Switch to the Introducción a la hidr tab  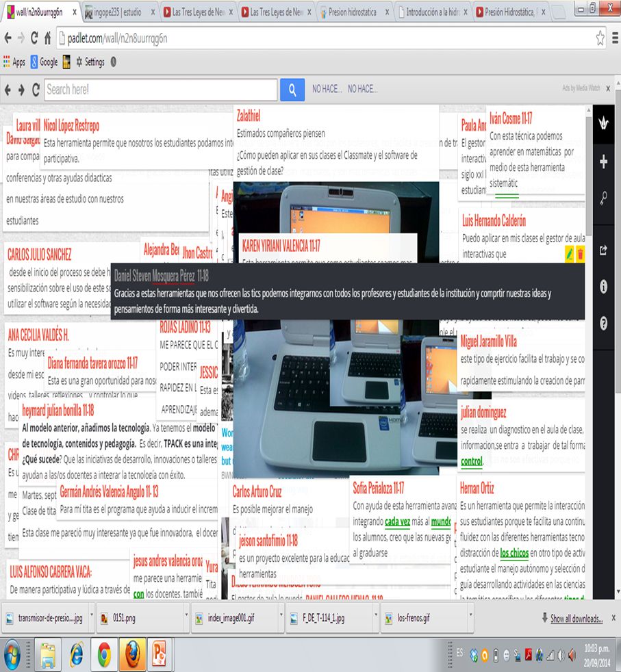(x=430, y=12)
